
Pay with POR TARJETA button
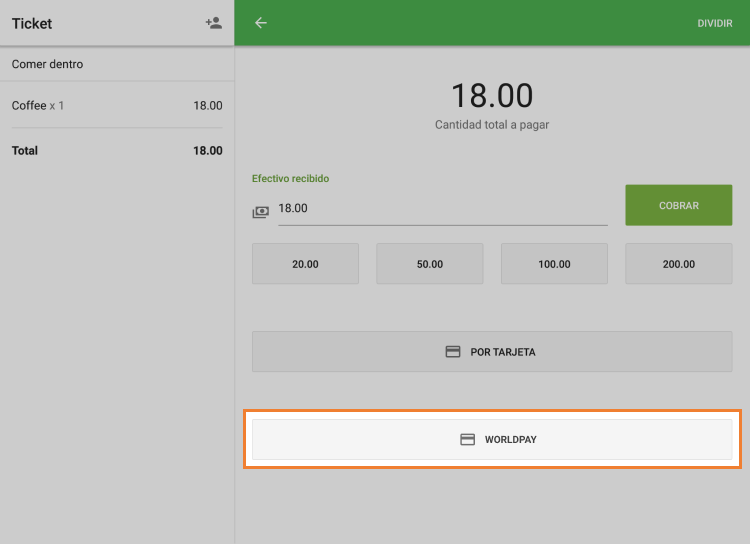tap(492, 352)
